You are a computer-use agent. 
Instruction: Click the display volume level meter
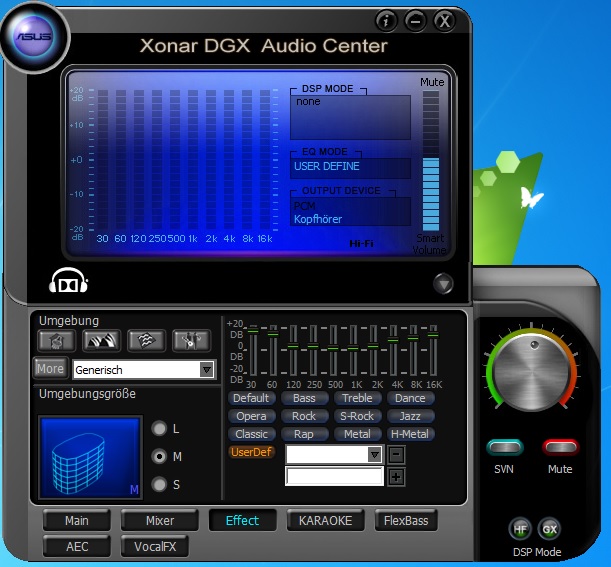pos(431,161)
